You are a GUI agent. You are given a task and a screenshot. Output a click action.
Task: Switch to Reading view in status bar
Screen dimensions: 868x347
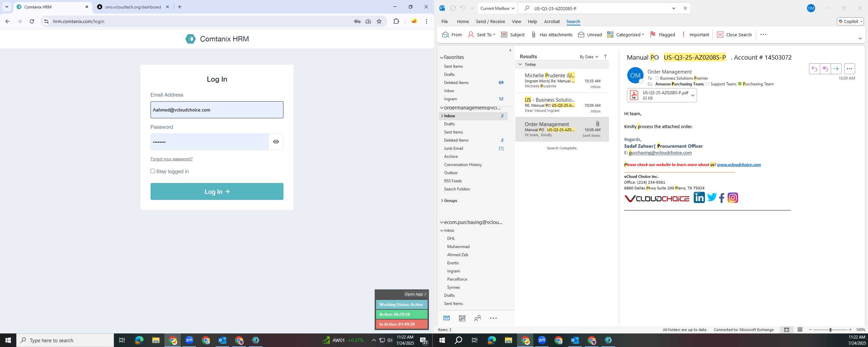click(800, 330)
